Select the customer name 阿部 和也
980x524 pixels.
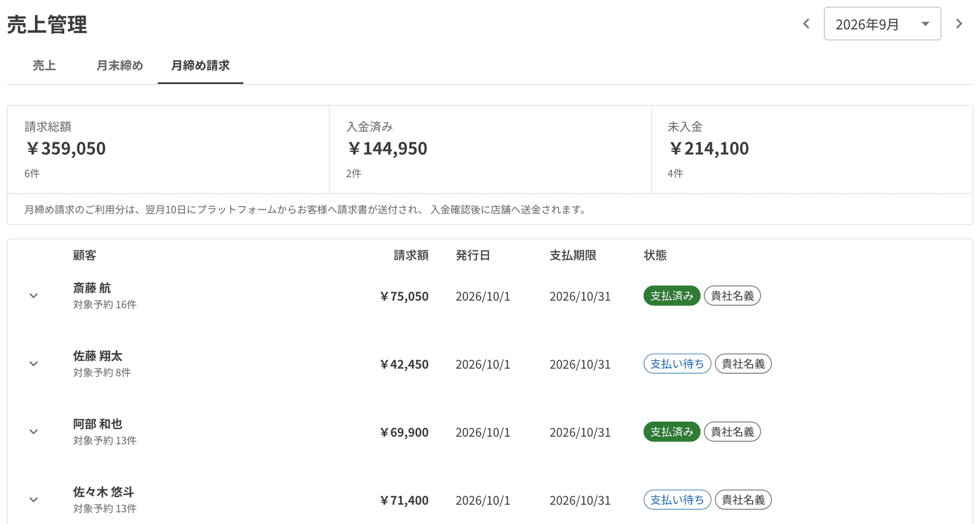point(98,424)
